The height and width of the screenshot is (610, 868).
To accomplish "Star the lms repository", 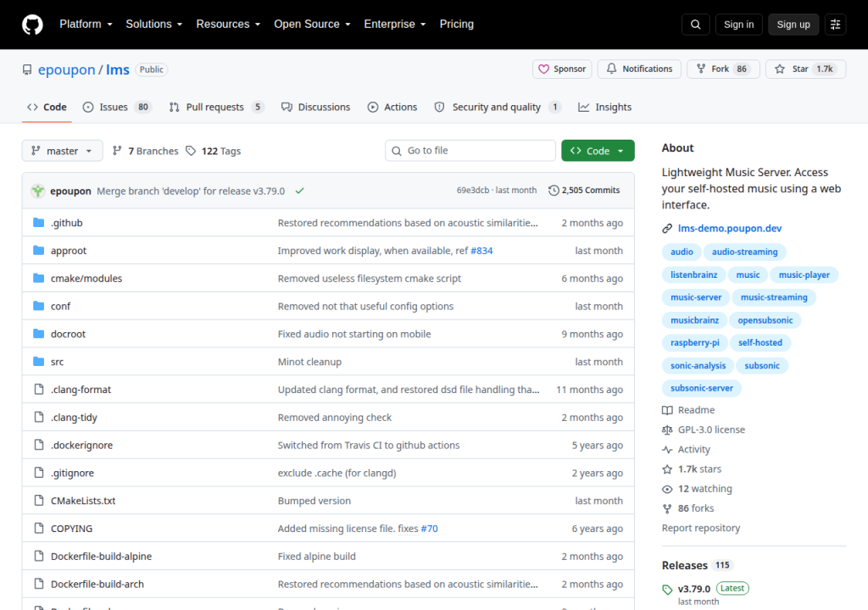I will (x=805, y=69).
